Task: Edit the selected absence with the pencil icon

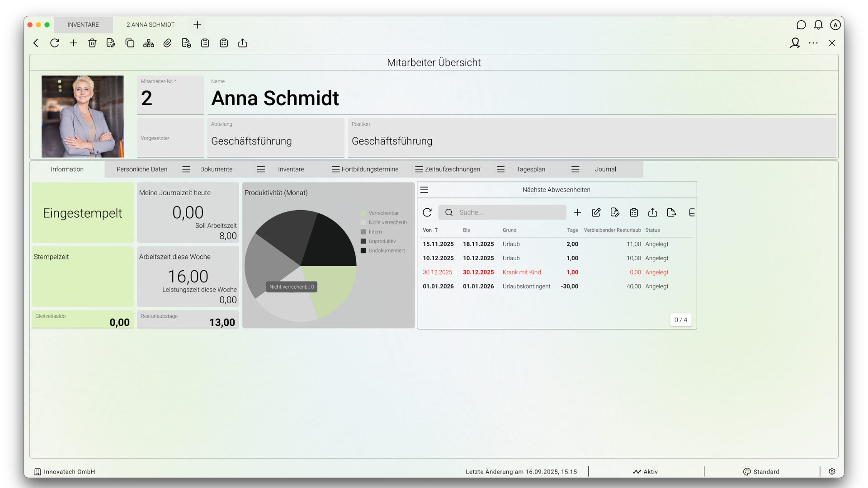Action: pyautogui.click(x=596, y=212)
